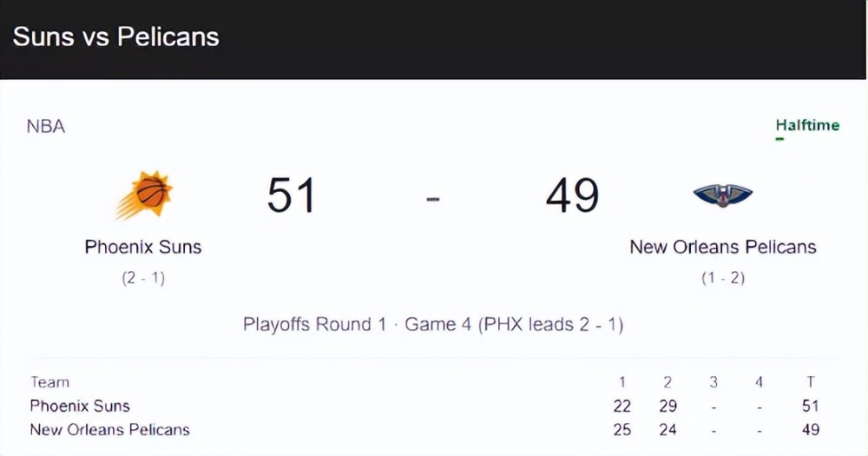868x456 pixels.
Task: Click Pelicans first quarter score 25
Action: pos(622,429)
